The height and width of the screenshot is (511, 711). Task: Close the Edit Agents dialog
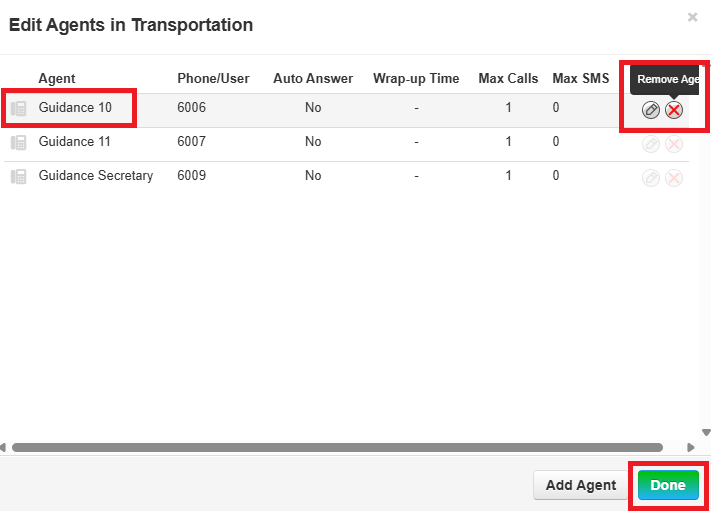[x=692, y=17]
